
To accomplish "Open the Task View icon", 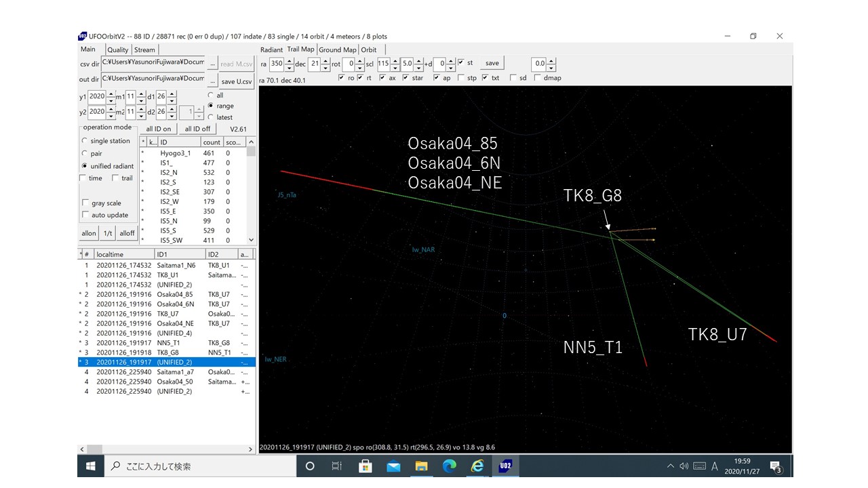I will tap(337, 466).
